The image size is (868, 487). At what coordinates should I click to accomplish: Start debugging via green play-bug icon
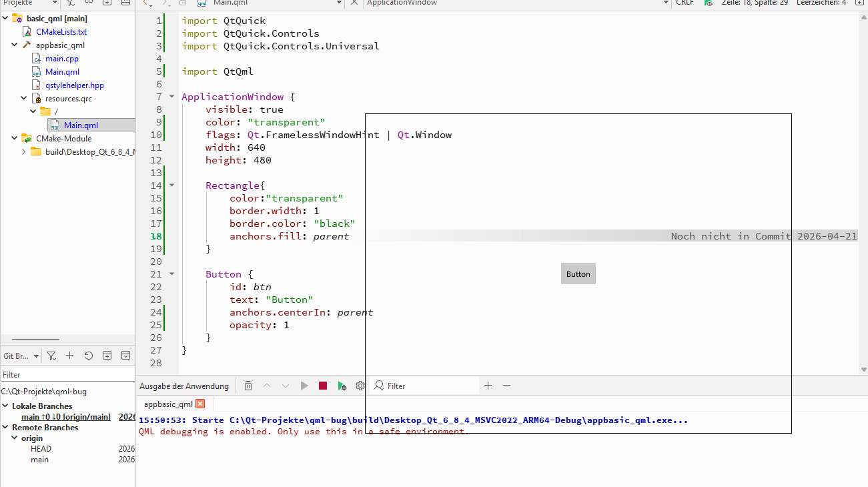click(x=342, y=386)
